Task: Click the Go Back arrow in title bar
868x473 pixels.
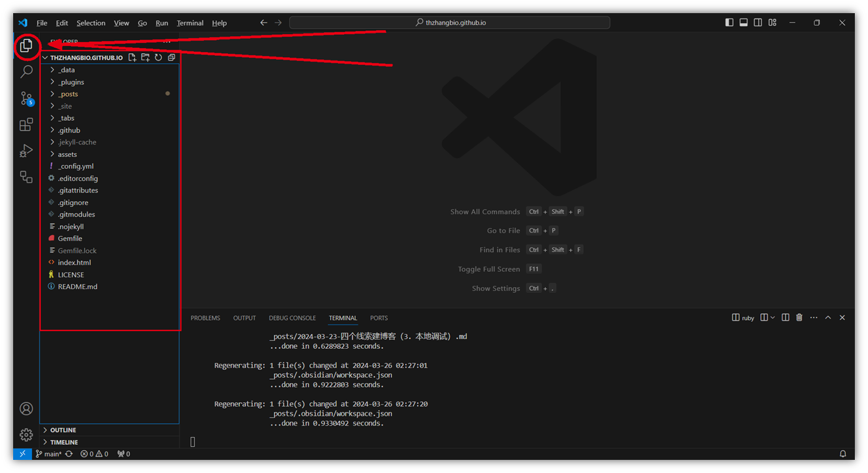Action: click(x=264, y=22)
